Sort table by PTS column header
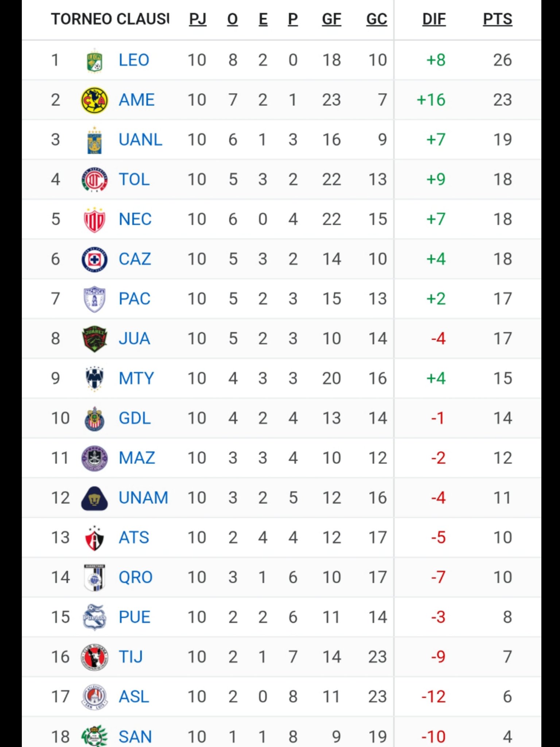Screen dimensions: 560x747 pyautogui.click(x=497, y=19)
